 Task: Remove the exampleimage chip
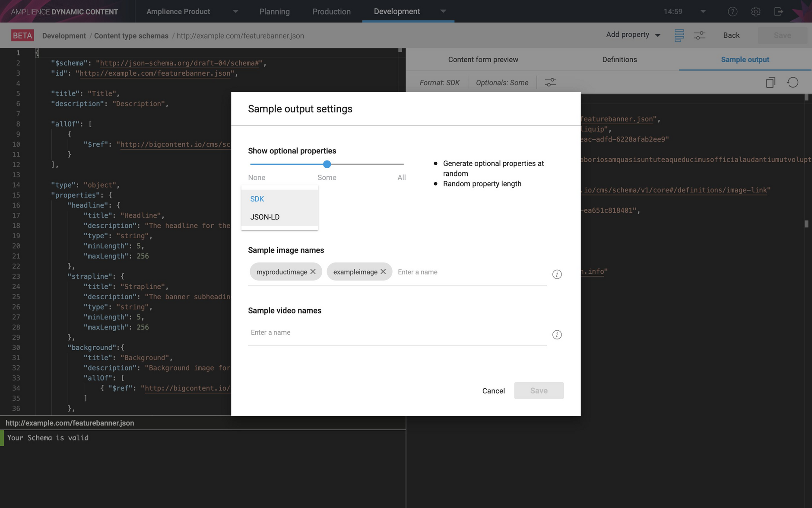pos(383,272)
